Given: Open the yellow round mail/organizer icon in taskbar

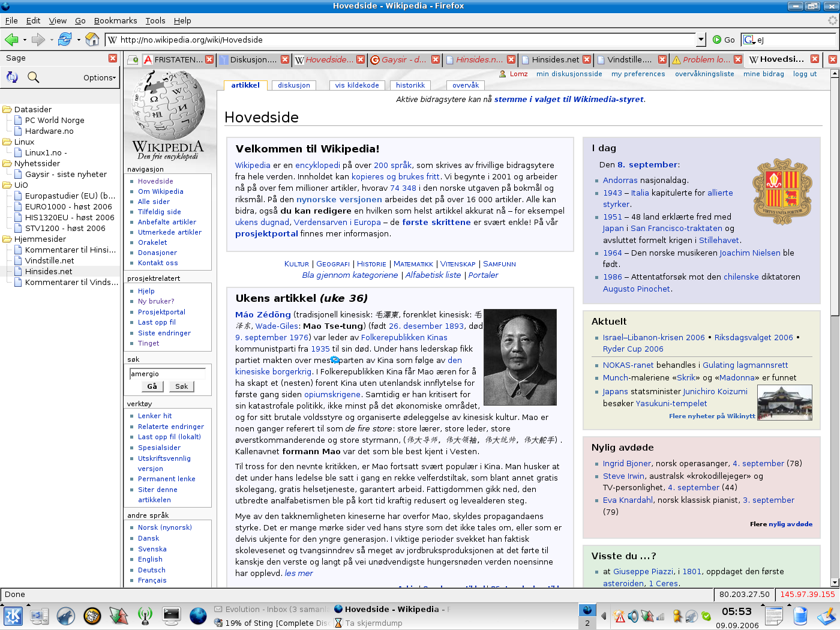Looking at the screenshot, I should point(92,616).
